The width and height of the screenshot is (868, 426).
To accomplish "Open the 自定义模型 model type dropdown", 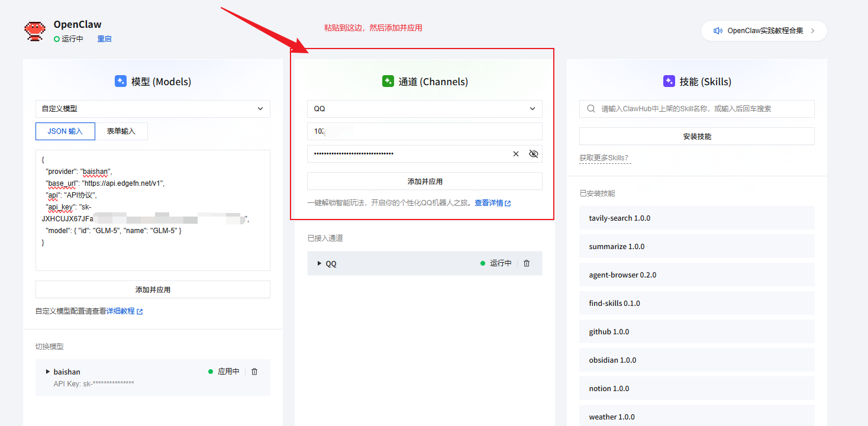I will 153,109.
